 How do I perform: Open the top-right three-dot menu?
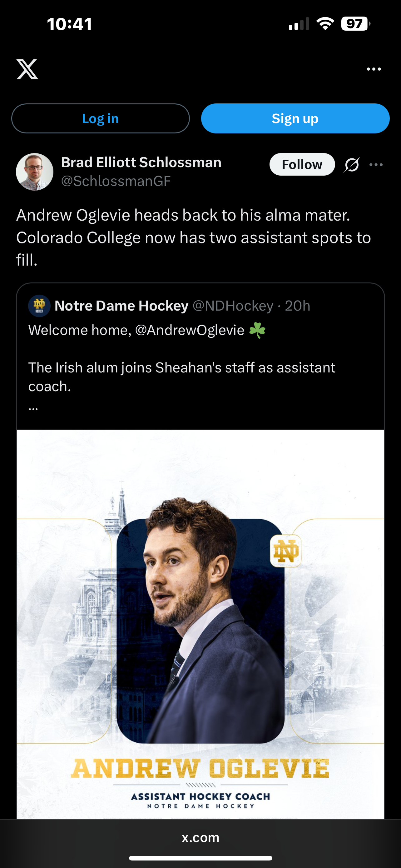point(374,69)
